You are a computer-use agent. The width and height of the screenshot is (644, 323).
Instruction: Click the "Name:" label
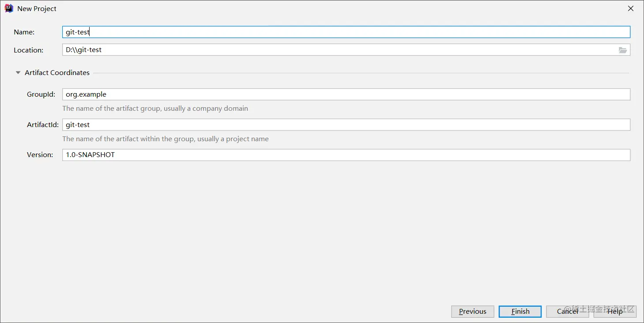point(24,32)
